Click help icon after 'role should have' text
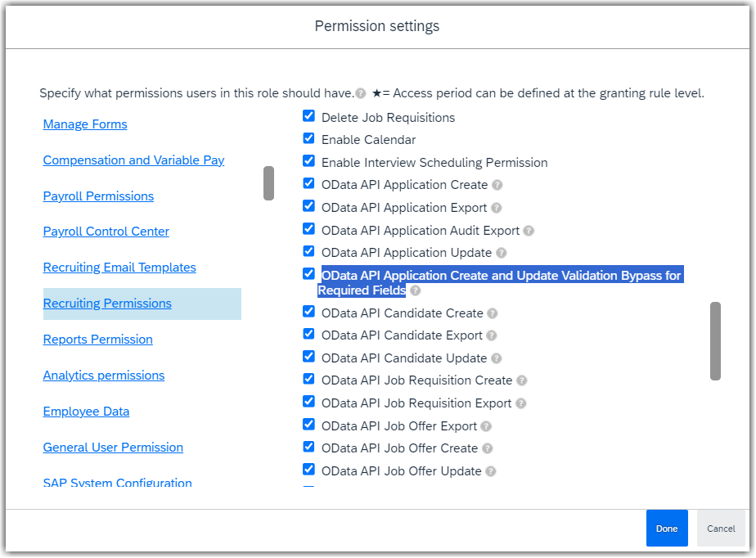Image resolution: width=756 pixels, height=558 pixels. 361,93
